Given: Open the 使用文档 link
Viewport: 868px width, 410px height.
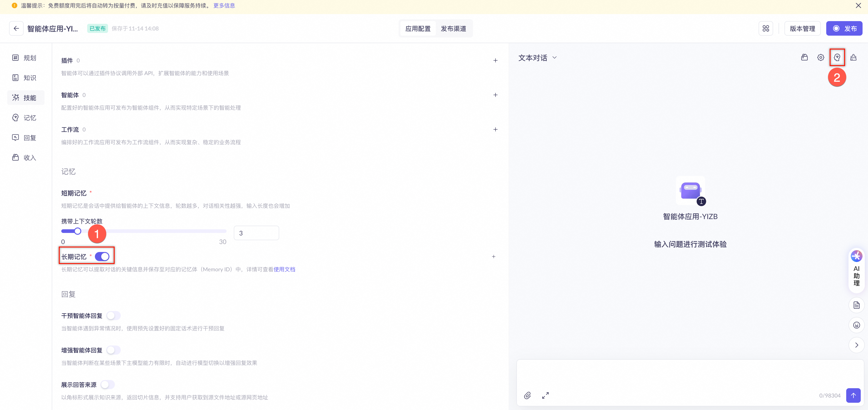Looking at the screenshot, I should pyautogui.click(x=284, y=269).
